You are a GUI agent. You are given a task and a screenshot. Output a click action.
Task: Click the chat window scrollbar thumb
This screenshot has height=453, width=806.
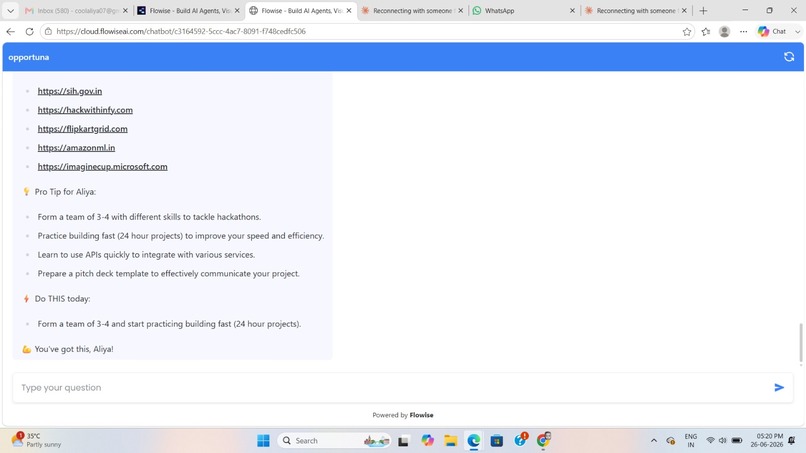pos(800,343)
